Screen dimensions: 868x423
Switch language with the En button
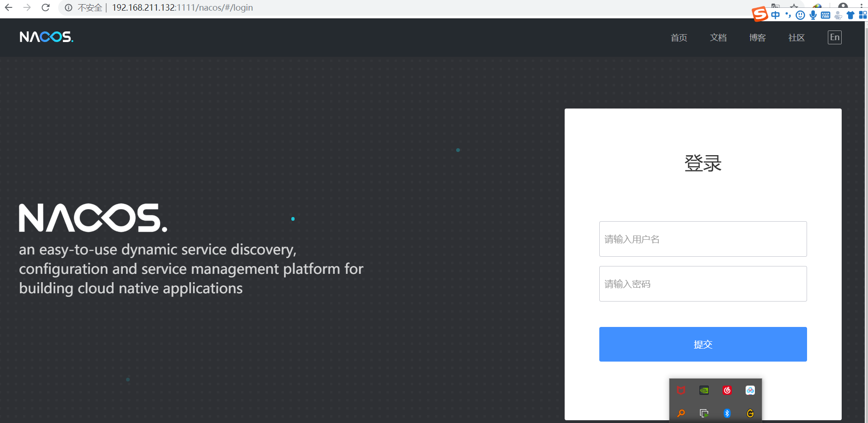coord(835,37)
